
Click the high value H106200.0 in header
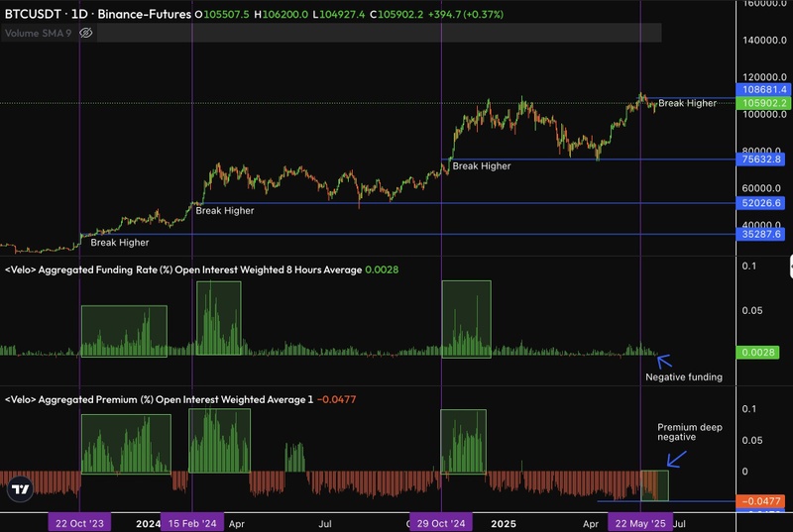pyautogui.click(x=282, y=14)
